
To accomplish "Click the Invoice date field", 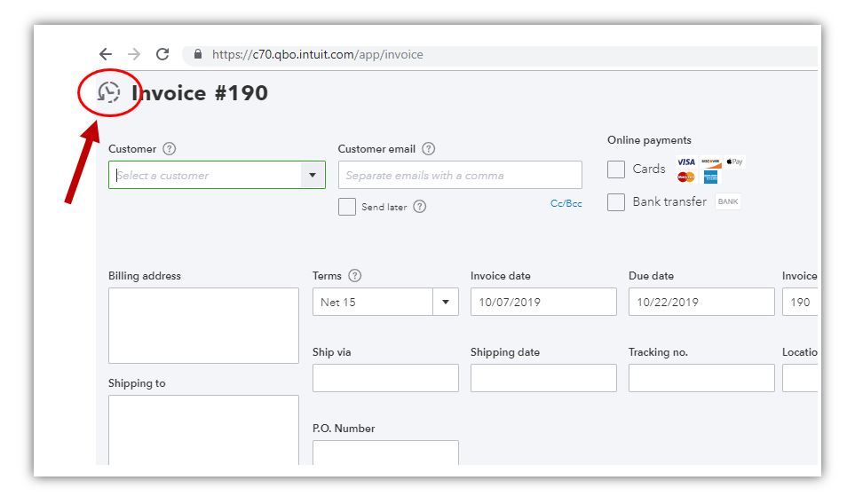I will pos(543,302).
